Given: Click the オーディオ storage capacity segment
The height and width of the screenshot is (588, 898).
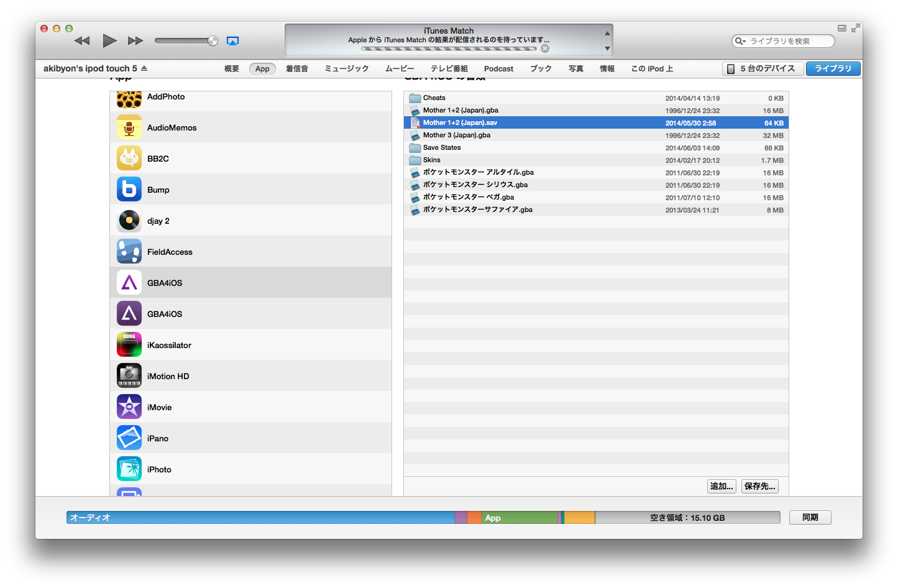Looking at the screenshot, I should (261, 518).
